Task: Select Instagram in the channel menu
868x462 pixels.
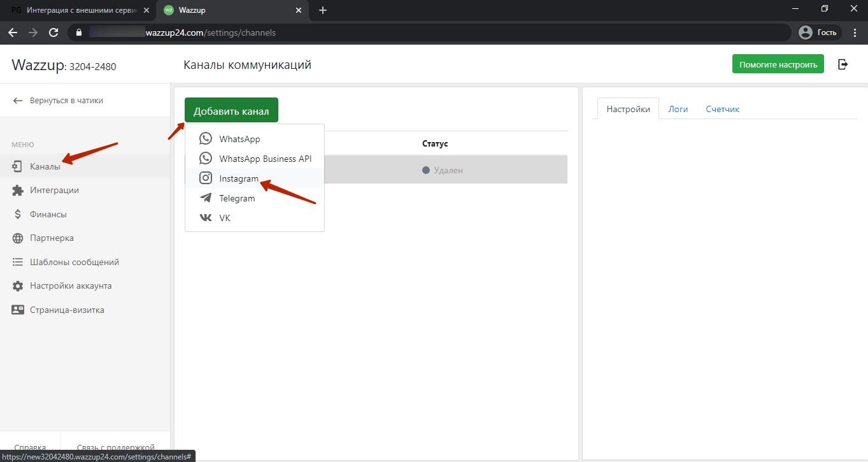Action: click(255, 178)
